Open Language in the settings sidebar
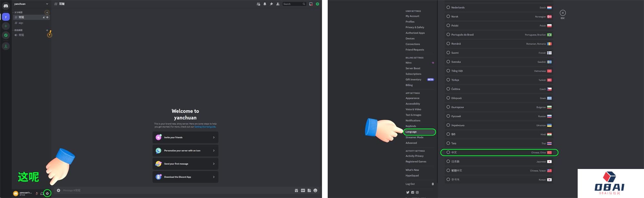Image resolution: width=644 pixels, height=198 pixels. [x=411, y=132]
